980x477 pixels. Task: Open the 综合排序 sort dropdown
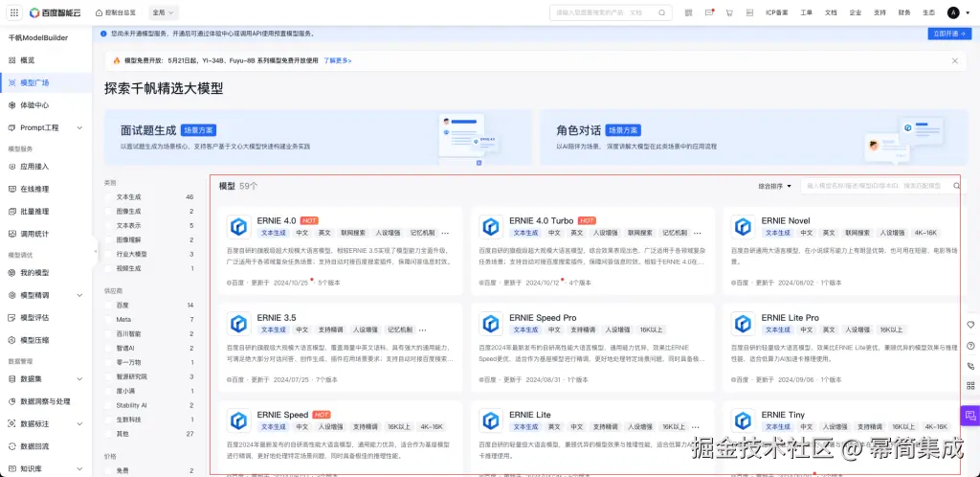(x=775, y=186)
